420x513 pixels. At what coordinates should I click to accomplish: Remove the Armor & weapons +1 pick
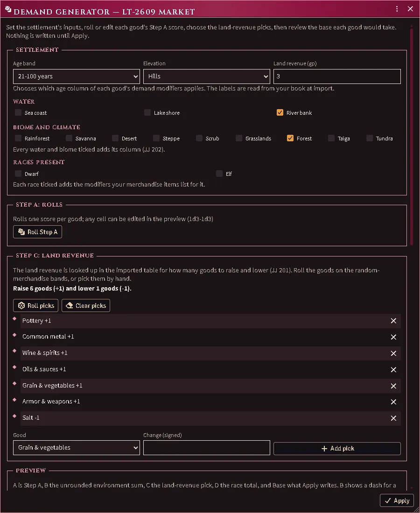point(393,402)
